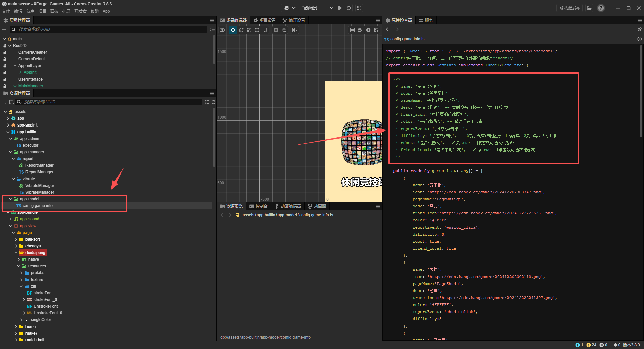Select the scale gizmo tool

click(249, 30)
